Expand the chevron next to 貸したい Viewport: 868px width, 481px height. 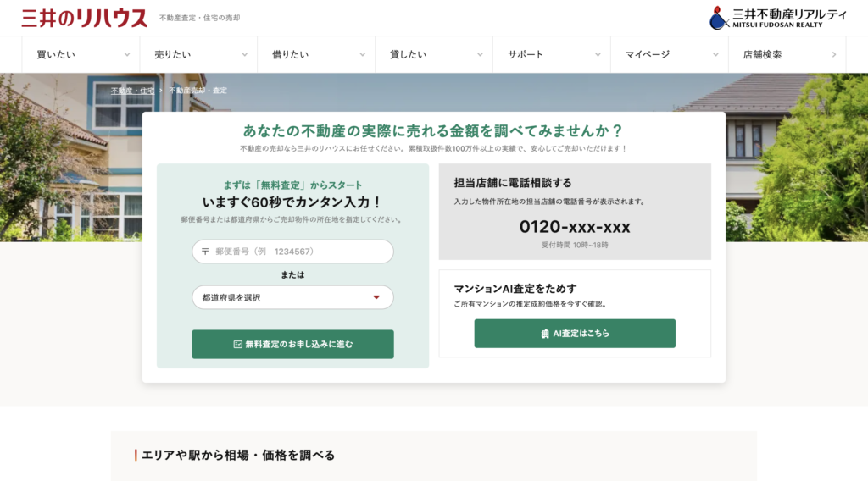(x=480, y=55)
